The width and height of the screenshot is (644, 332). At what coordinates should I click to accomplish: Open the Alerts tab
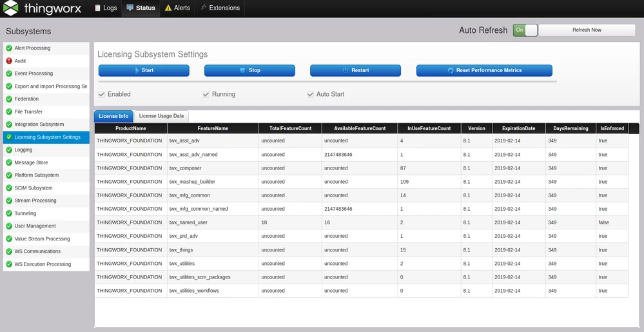[177, 8]
